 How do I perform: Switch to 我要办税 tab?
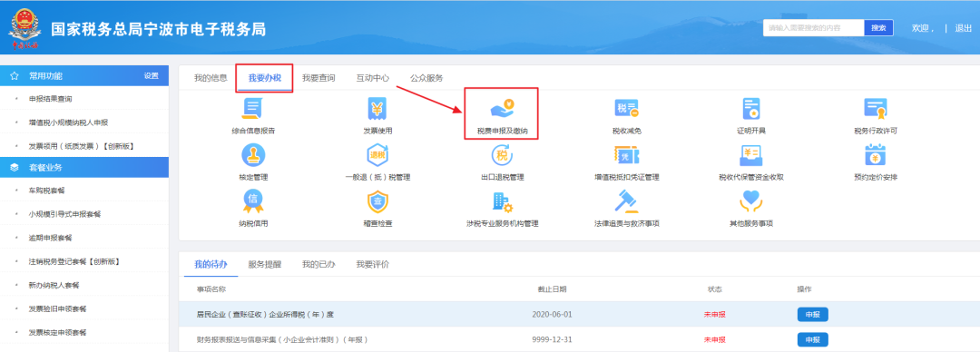tap(264, 78)
